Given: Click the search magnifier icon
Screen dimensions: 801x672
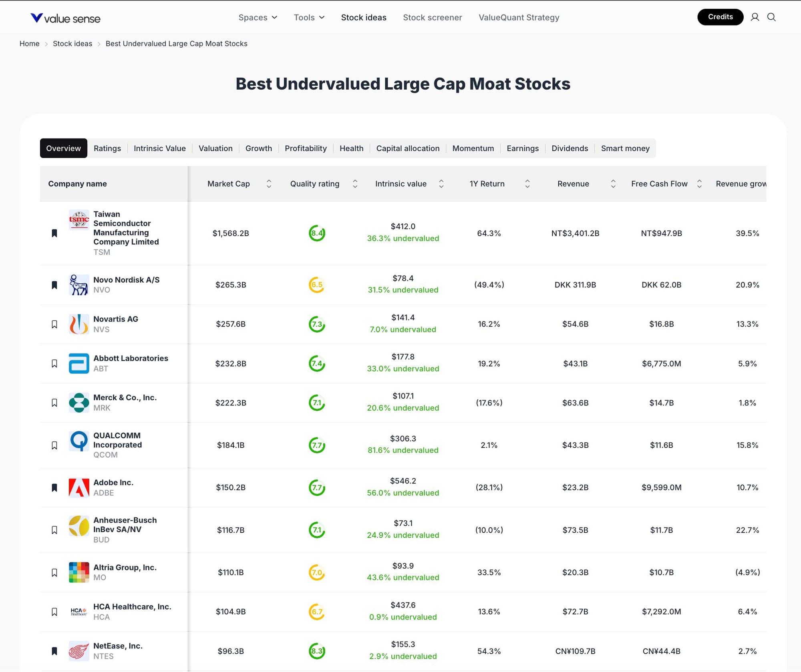Looking at the screenshot, I should coord(771,17).
